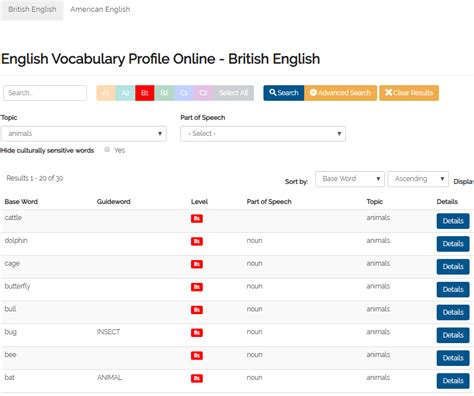This screenshot has width=474, height=396.
Task: Click the word bat
Action: point(9,378)
